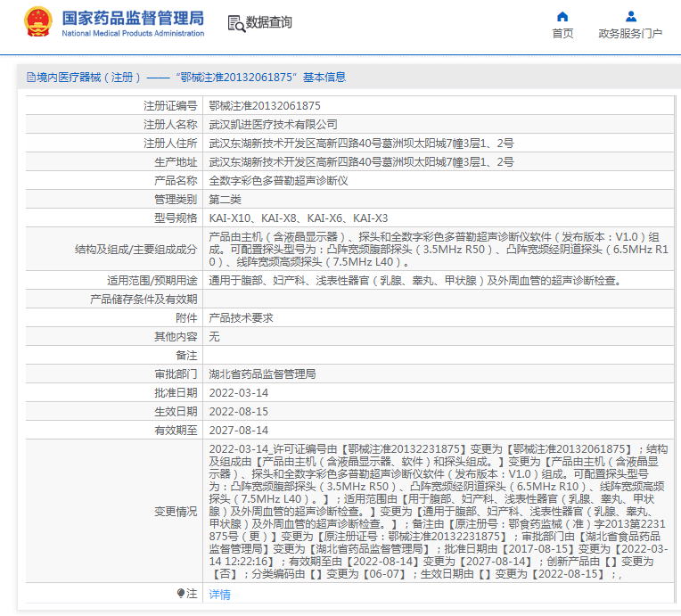Go to 首页 home icon
Image resolution: width=681 pixels, height=616 pixels.
coord(562,17)
